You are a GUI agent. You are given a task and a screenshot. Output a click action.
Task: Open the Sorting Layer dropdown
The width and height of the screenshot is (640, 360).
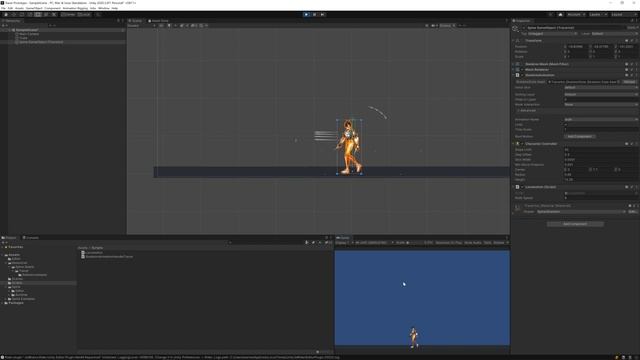pos(601,94)
